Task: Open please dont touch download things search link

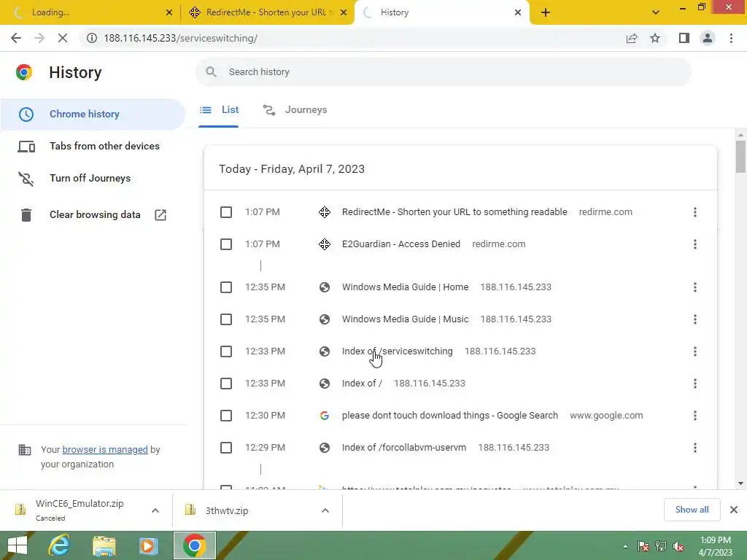Action: [449, 416]
